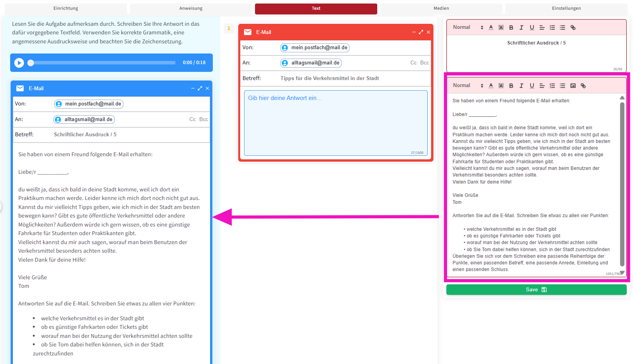Open the Normal heading dropdown in title editor
The width and height of the screenshot is (633, 364).
tap(468, 27)
